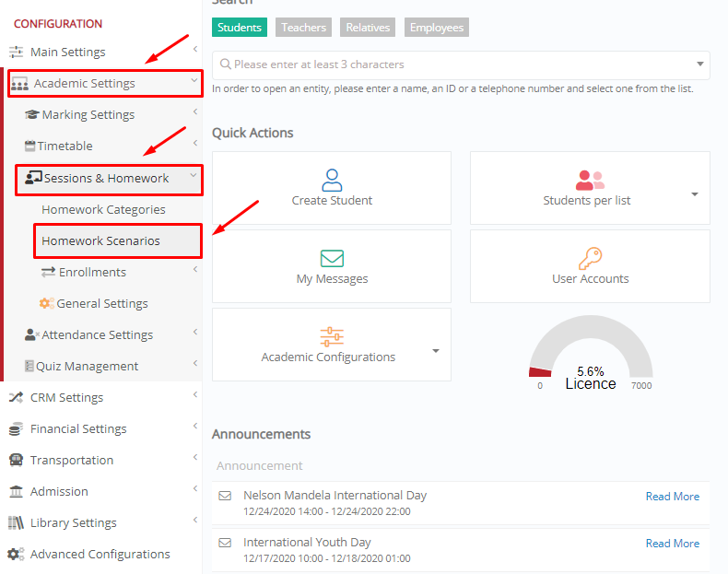Click the Enrollments arrows icon
The height and width of the screenshot is (574, 728).
[x=48, y=273]
